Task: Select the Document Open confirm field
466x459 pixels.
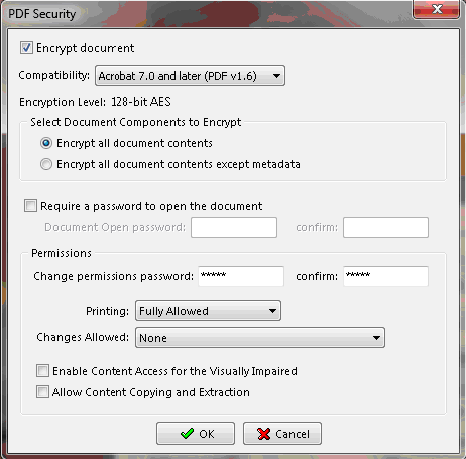Action: pos(386,227)
